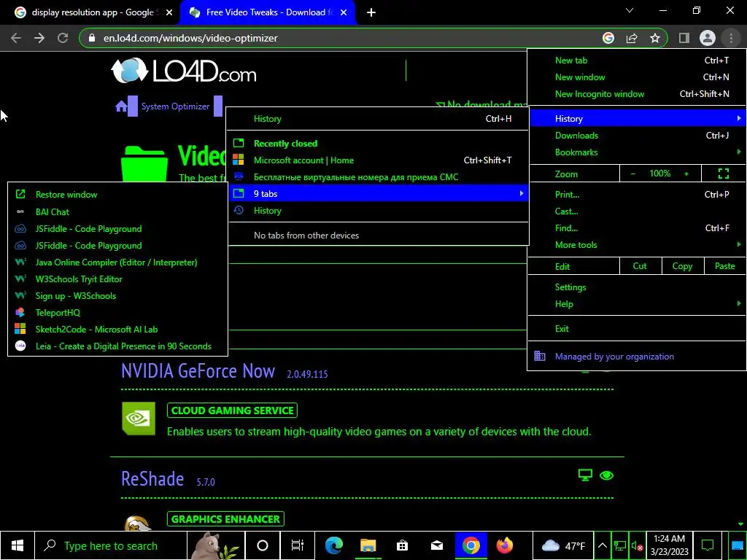Click the Paste button

coord(724,266)
